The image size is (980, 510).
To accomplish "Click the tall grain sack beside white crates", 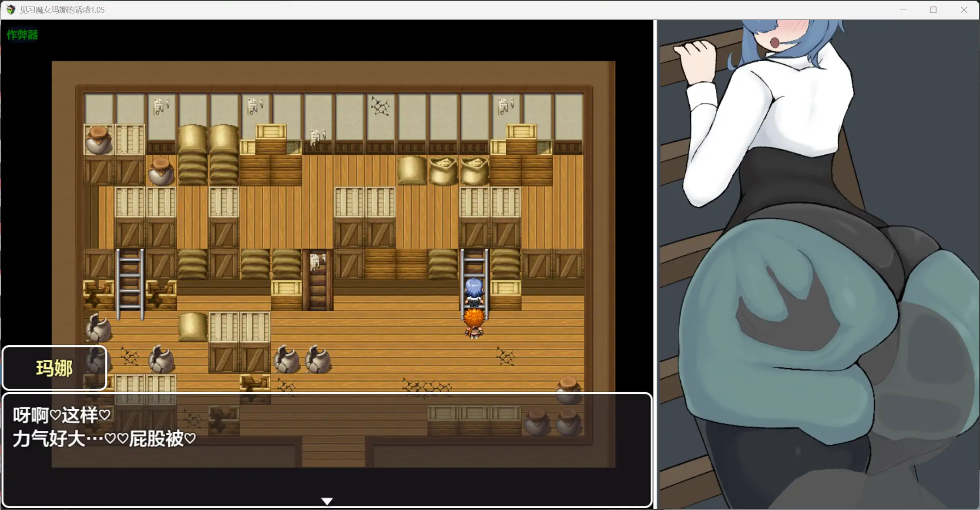I will tap(192, 326).
